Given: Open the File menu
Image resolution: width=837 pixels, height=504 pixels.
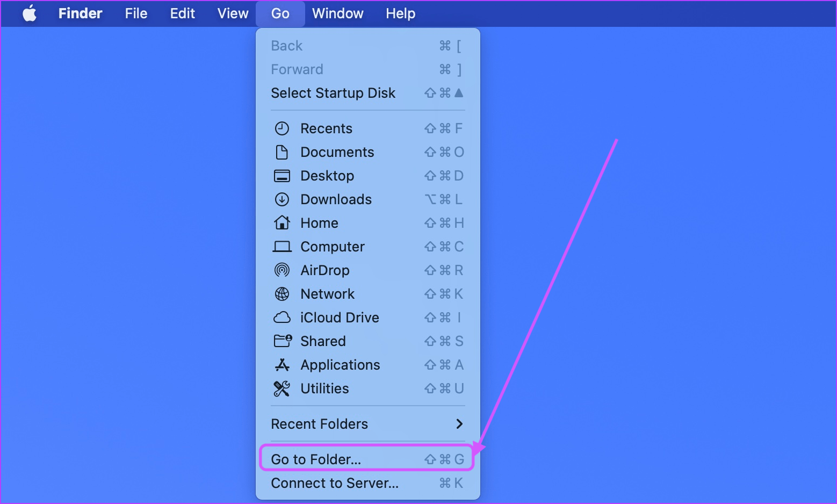Looking at the screenshot, I should point(136,13).
